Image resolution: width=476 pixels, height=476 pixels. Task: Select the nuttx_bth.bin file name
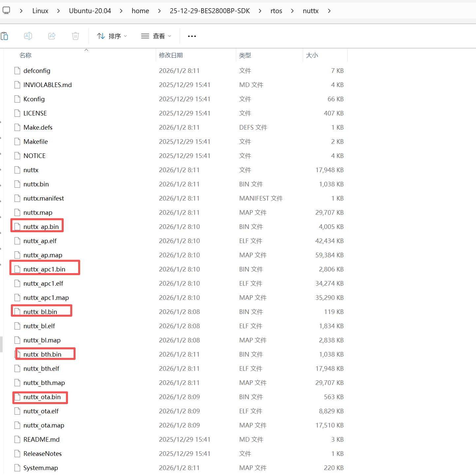click(x=42, y=354)
